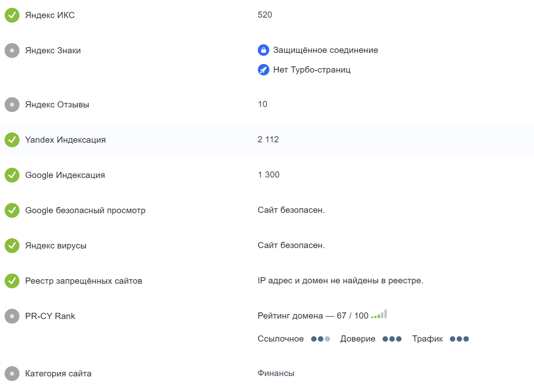Screen dimensions: 534x392
Task: Click the Доверие label
Action: [x=358, y=339]
